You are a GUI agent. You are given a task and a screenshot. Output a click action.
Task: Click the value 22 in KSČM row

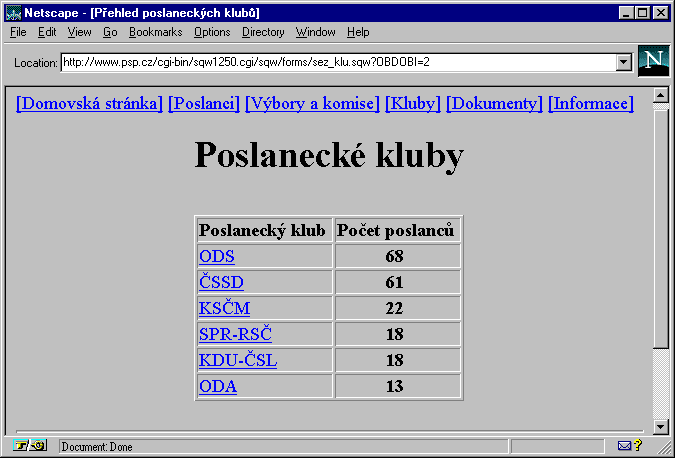click(394, 308)
